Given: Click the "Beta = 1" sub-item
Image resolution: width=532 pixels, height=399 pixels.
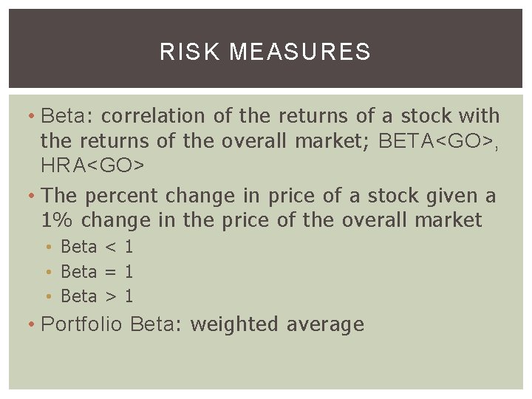Looking at the screenshot, I should pyautogui.click(x=97, y=271).
